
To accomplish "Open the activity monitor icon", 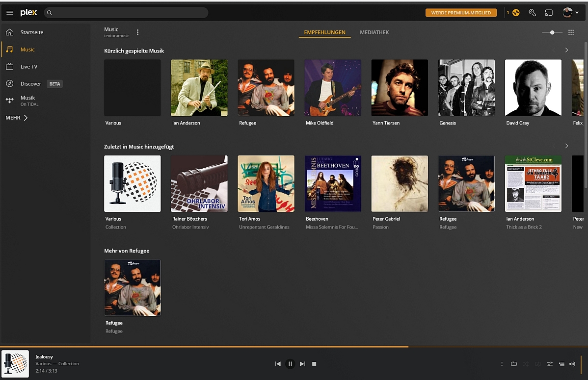I will coord(515,13).
